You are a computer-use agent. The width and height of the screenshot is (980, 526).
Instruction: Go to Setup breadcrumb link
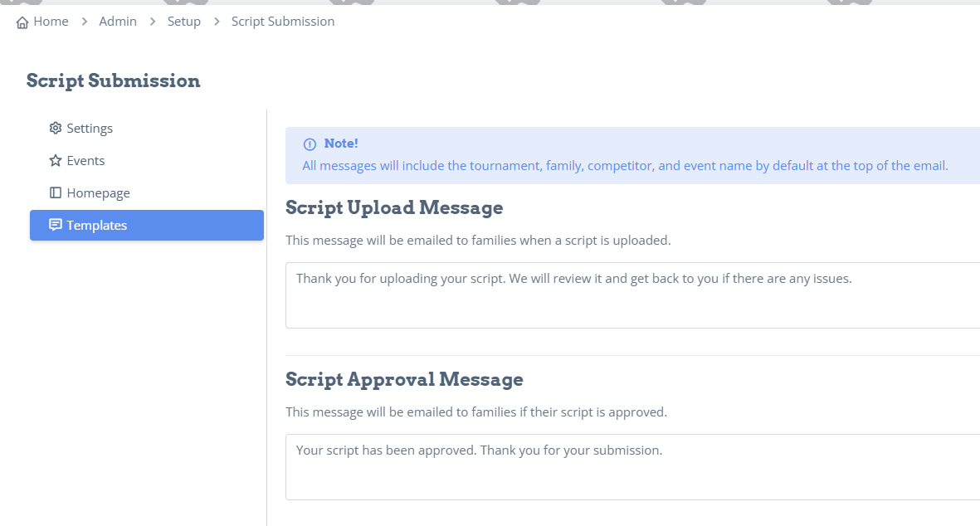pyautogui.click(x=183, y=22)
